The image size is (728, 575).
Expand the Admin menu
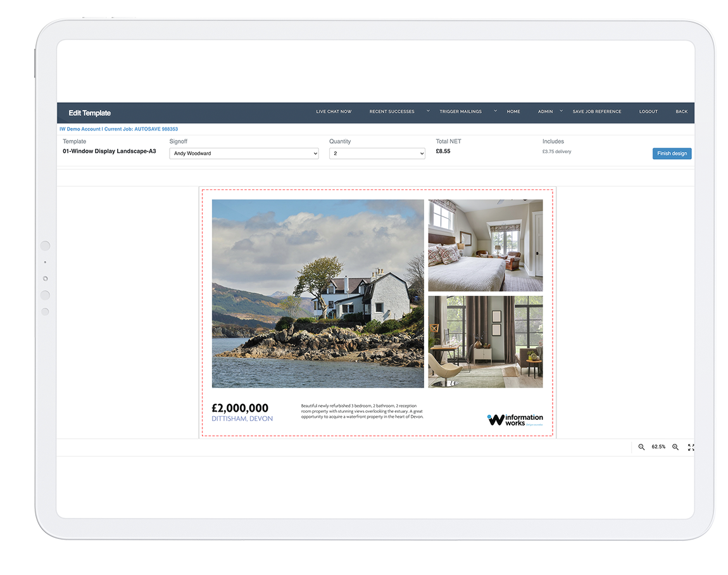click(546, 111)
